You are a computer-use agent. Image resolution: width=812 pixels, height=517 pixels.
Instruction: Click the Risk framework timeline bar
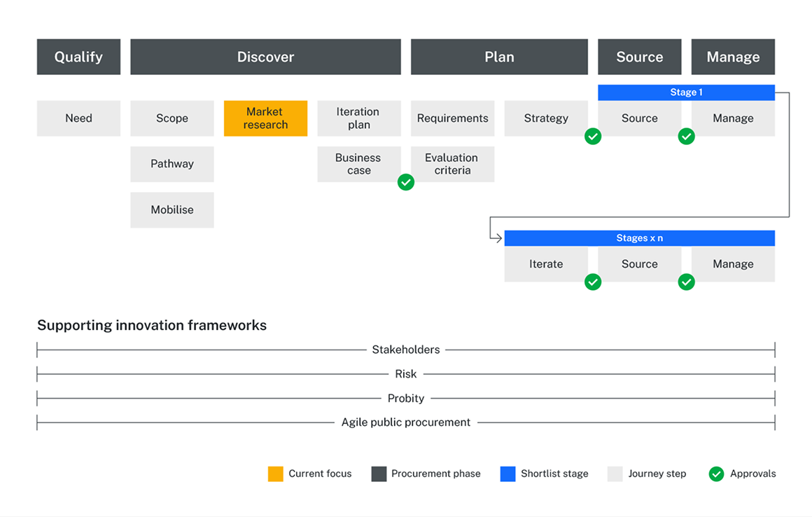[406, 374]
